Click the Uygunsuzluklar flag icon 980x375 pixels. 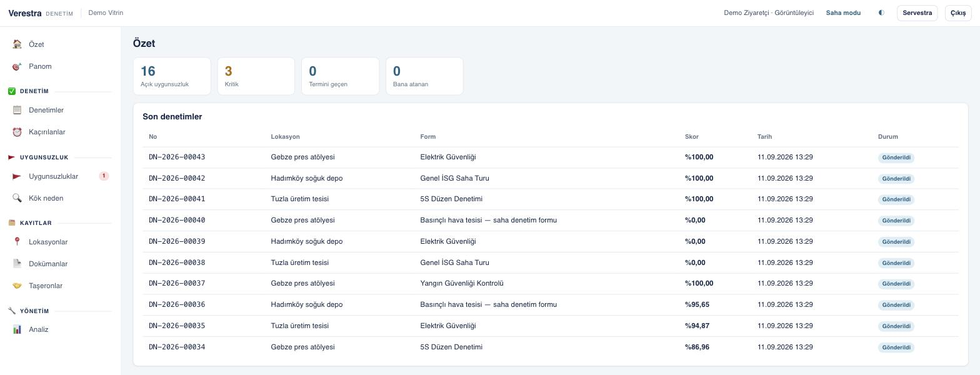pos(17,176)
